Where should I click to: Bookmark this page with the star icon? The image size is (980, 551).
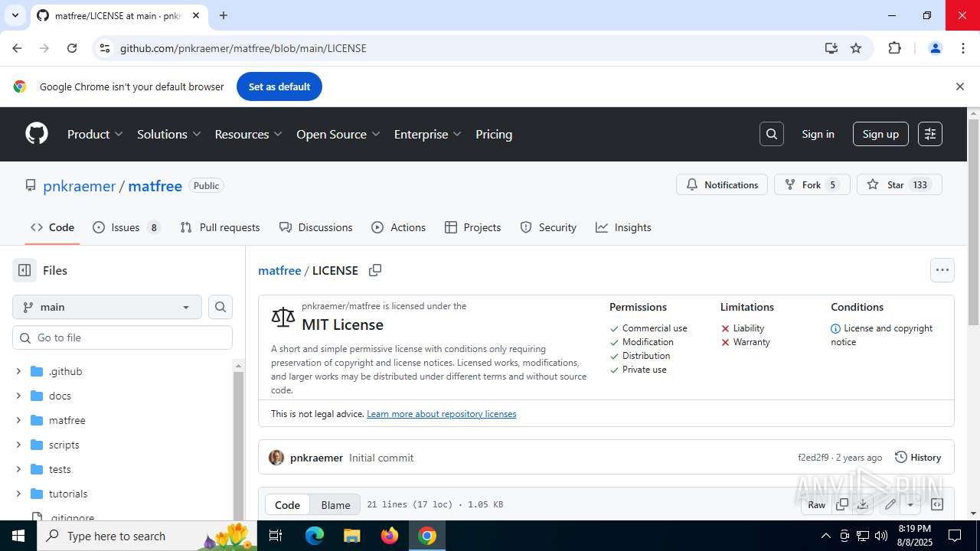[x=856, y=48]
